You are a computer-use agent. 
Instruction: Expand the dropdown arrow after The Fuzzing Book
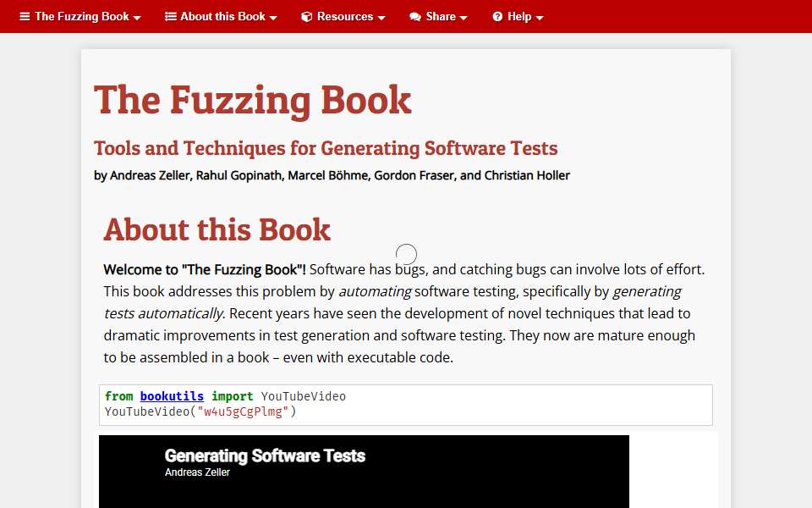tap(137, 18)
